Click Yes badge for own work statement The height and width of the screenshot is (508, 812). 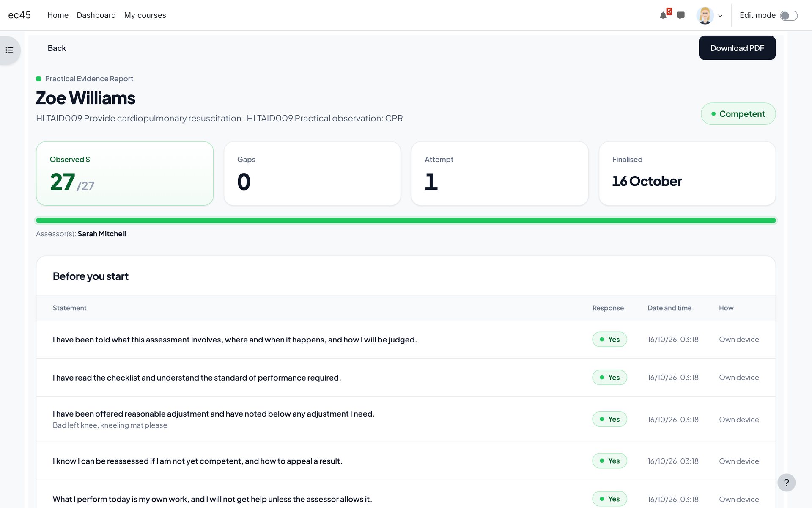pos(609,499)
